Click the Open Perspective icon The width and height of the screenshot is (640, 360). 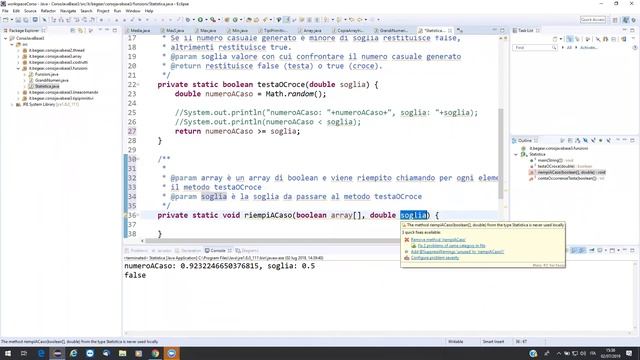pos(616,20)
